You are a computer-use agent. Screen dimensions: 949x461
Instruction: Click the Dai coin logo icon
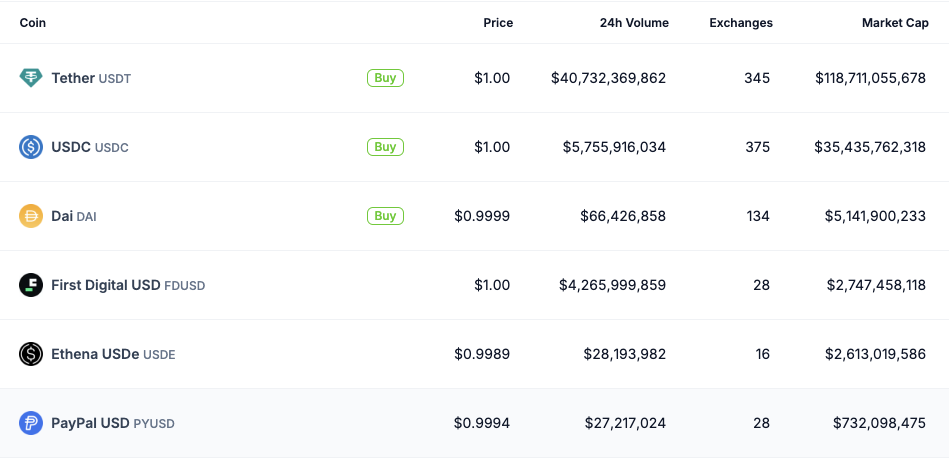click(x=31, y=216)
